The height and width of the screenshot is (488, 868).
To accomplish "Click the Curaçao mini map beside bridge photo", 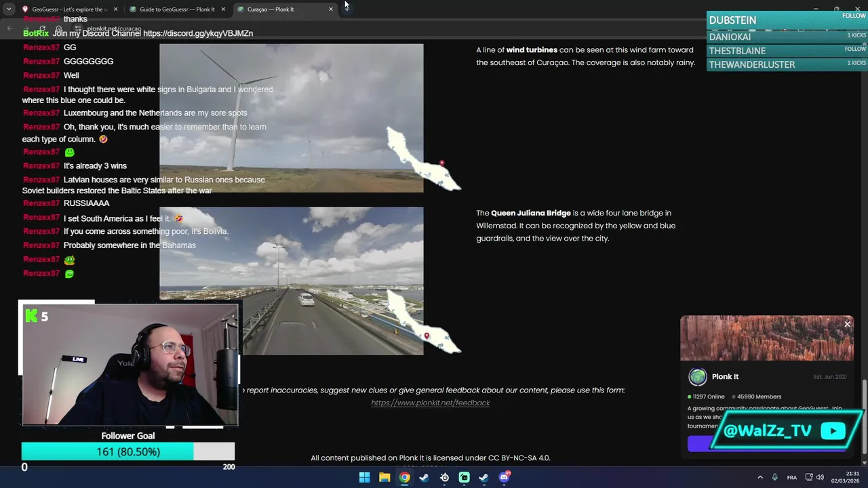I will pos(423,321).
